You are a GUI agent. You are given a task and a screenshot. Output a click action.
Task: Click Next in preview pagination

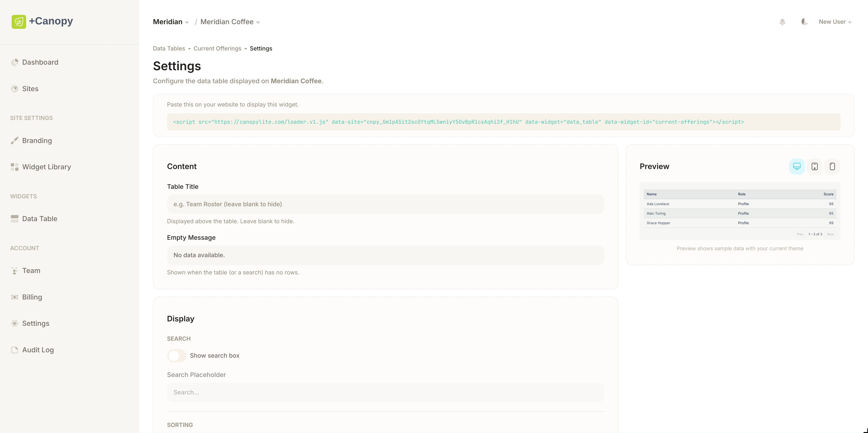[x=830, y=234]
